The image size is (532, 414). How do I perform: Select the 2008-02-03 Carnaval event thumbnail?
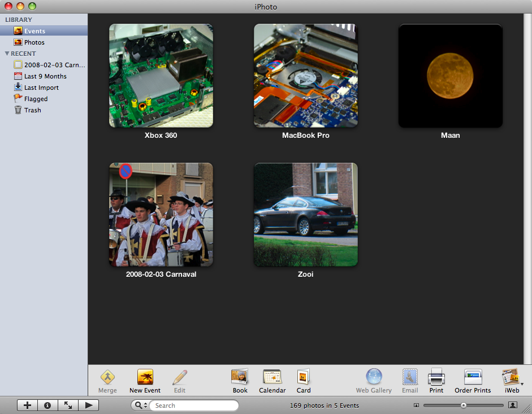(161, 215)
